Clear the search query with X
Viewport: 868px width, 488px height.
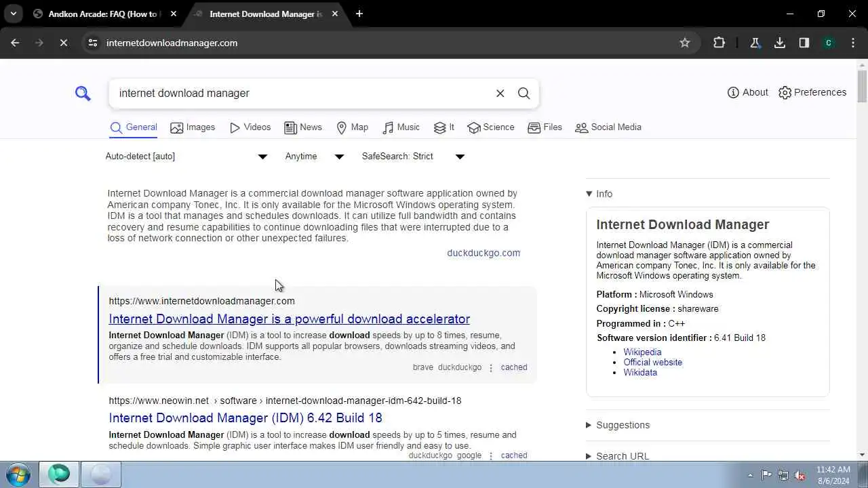click(x=500, y=94)
